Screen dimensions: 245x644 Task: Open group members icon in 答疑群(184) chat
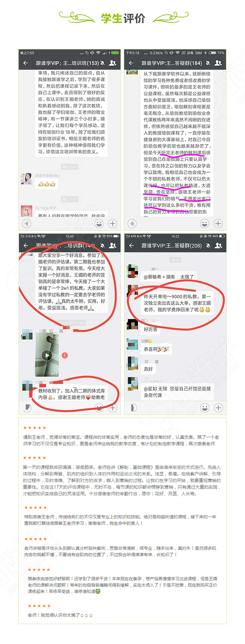pos(218,63)
